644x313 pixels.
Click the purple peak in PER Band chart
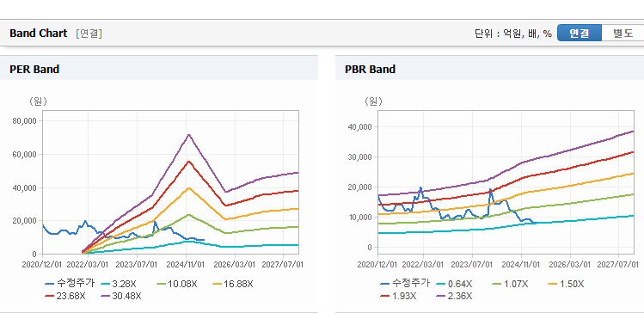[x=188, y=134]
